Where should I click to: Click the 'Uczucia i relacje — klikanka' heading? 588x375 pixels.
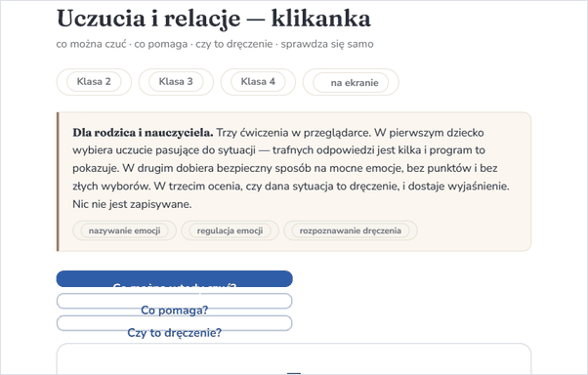click(x=214, y=19)
